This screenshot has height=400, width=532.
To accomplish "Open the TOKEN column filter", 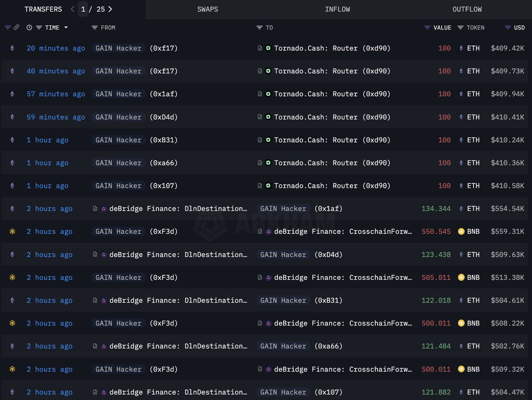I will [x=461, y=27].
